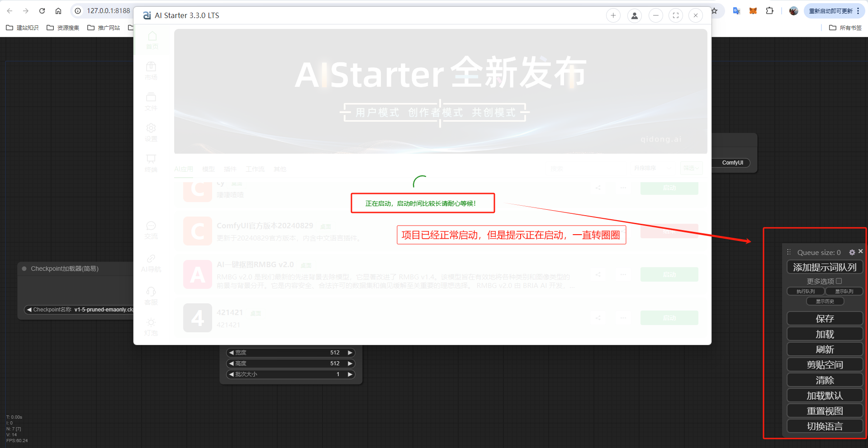Open the browser profile avatar

click(x=794, y=11)
